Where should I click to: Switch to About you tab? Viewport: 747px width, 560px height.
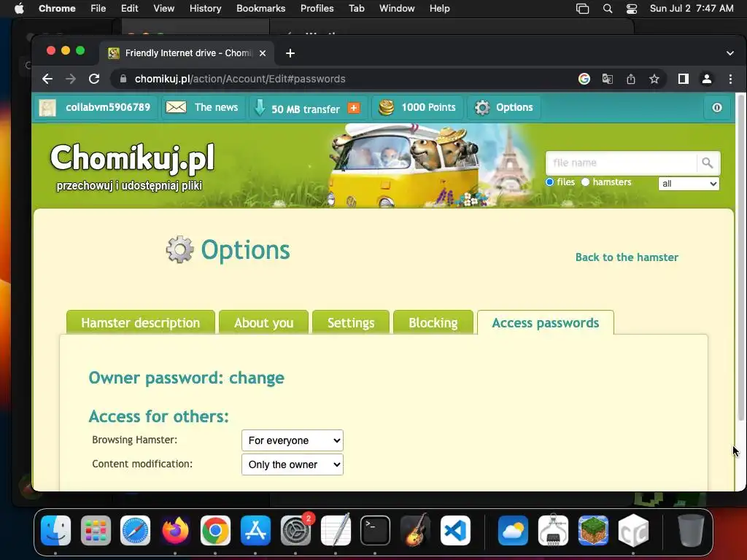pyautogui.click(x=263, y=322)
